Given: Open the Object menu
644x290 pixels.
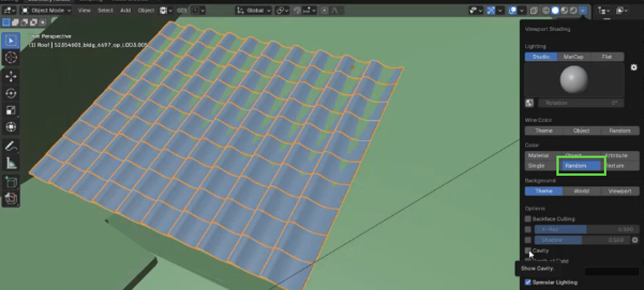Looking at the screenshot, I should (146, 10).
